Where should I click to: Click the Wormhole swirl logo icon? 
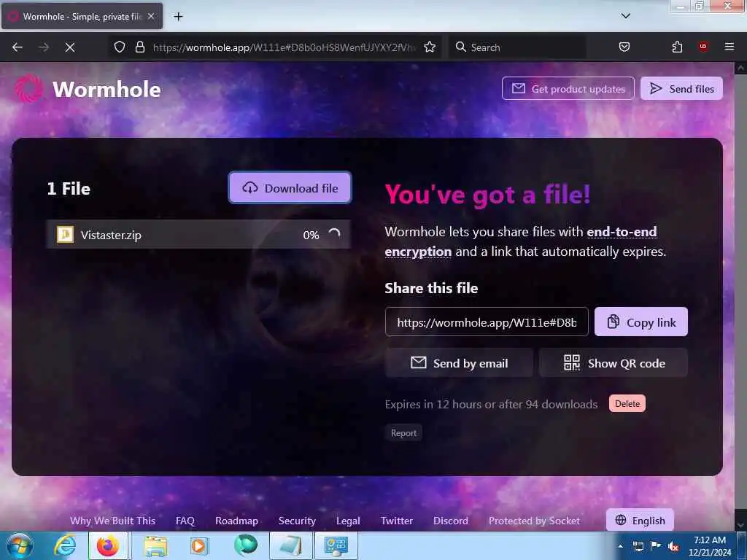28,88
